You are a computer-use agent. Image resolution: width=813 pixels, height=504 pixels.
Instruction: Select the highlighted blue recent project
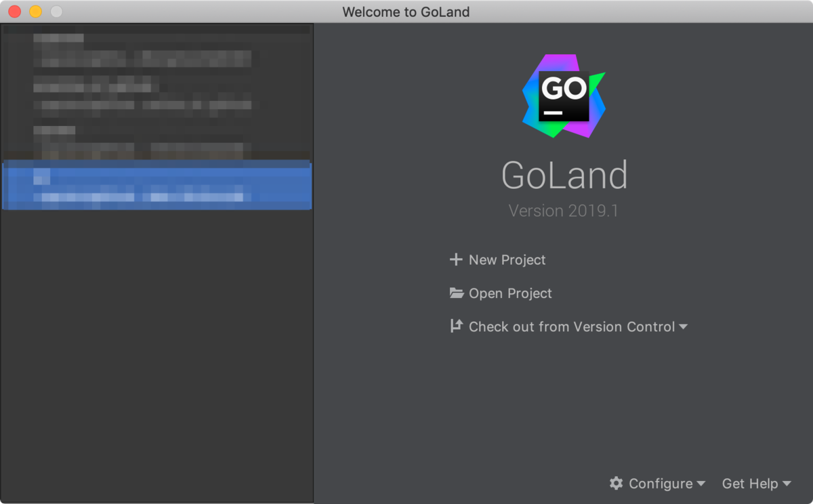[x=157, y=185]
